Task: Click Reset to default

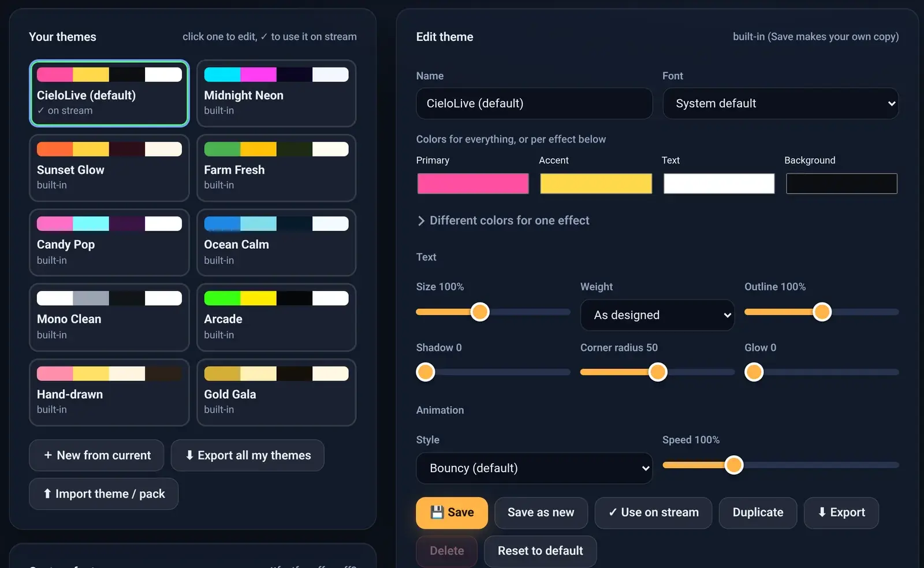Action: (541, 551)
